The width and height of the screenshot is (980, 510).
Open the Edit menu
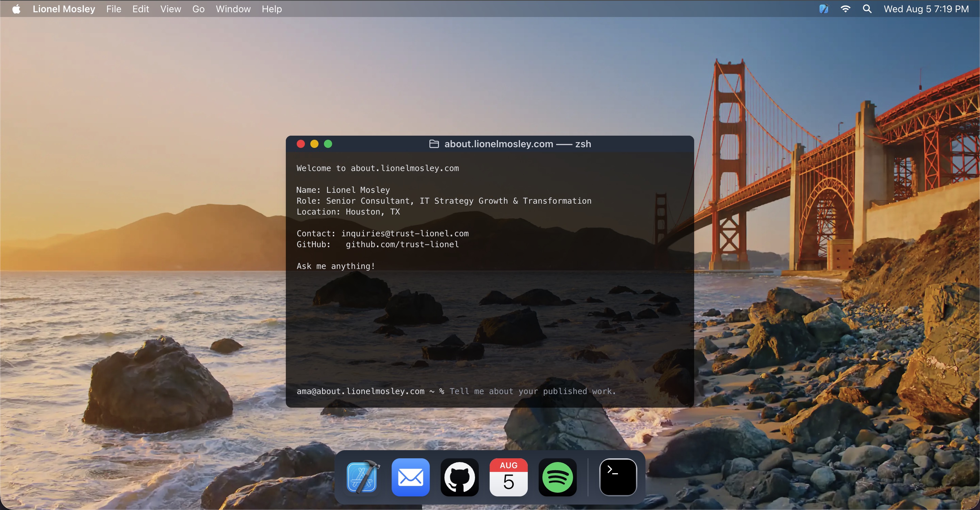(141, 9)
